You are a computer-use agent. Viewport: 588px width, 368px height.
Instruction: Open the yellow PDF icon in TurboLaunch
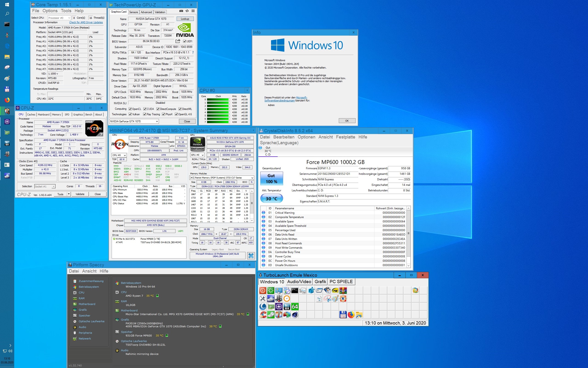click(335, 290)
